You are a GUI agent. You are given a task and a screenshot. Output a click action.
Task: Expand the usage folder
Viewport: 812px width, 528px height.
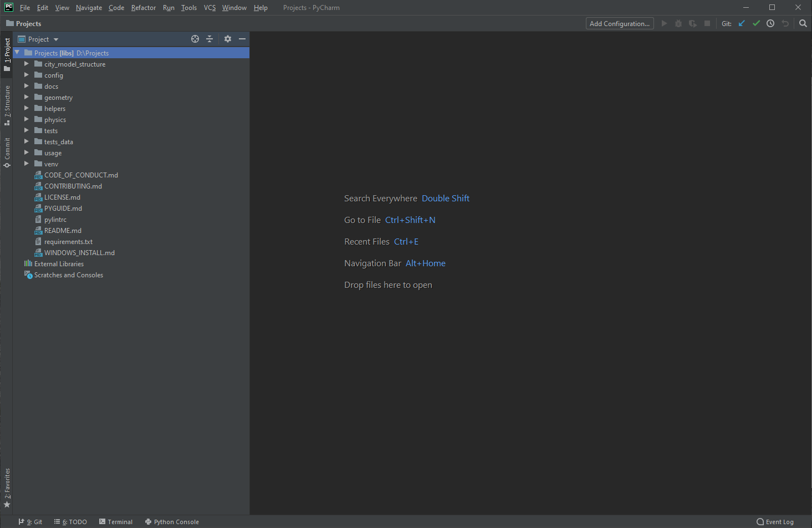26,153
